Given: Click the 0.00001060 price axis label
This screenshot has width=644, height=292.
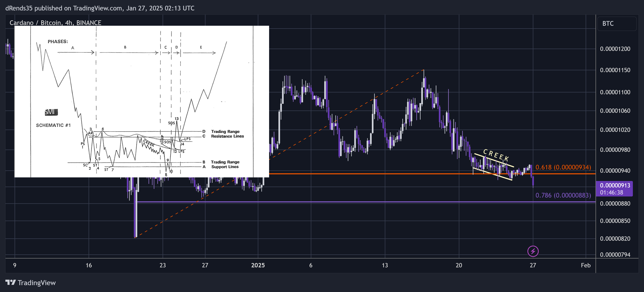Looking at the screenshot, I should tap(615, 111).
